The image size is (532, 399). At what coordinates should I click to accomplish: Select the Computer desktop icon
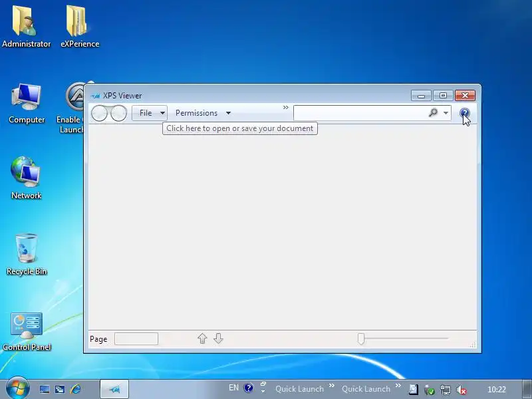27,104
